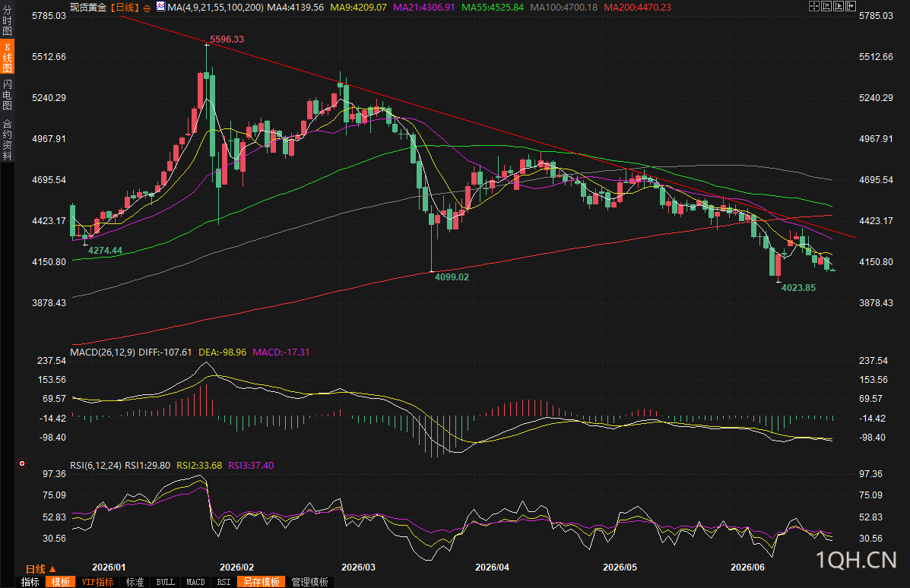Open the MA indicator chart icon
The height and width of the screenshot is (588, 910).
[160, 7]
